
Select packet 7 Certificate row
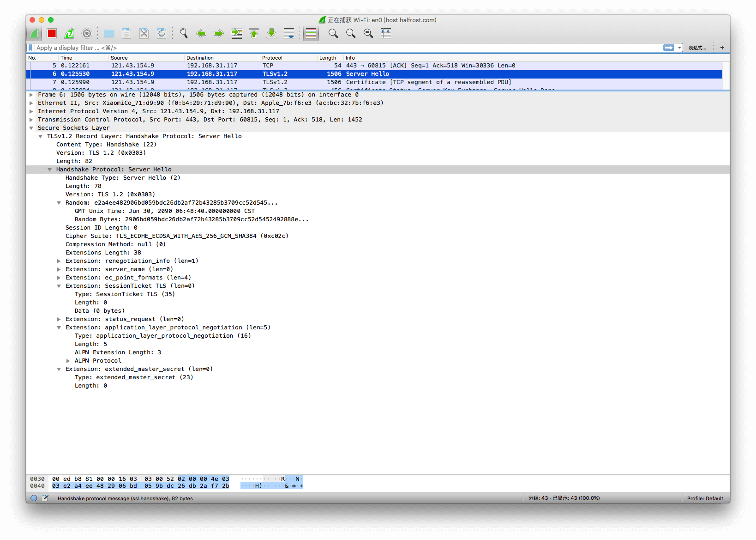coord(374,82)
